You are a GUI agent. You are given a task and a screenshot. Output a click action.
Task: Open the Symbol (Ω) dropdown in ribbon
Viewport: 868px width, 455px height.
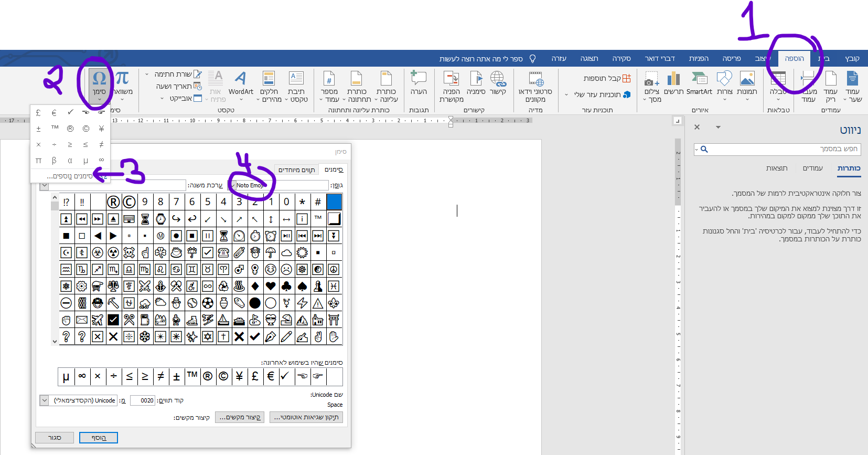click(99, 85)
